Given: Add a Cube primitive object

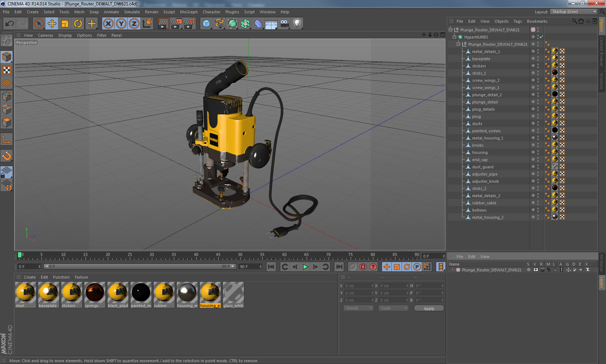Looking at the screenshot, I should coord(206,24).
